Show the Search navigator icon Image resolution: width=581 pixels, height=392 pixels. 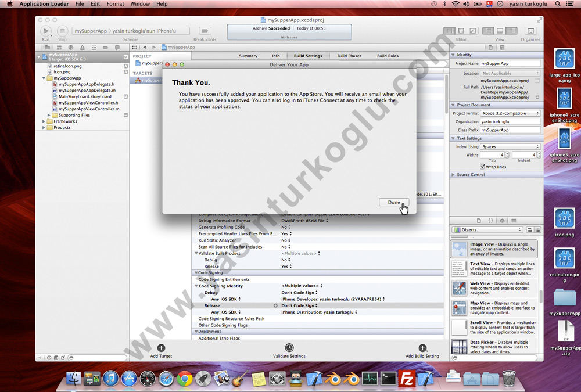tap(71, 48)
